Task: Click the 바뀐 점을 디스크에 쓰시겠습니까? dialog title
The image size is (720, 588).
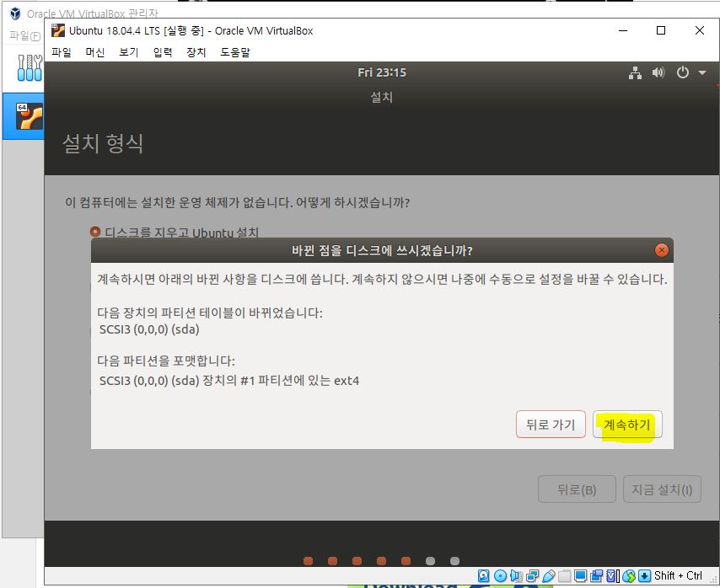Action: [382, 250]
